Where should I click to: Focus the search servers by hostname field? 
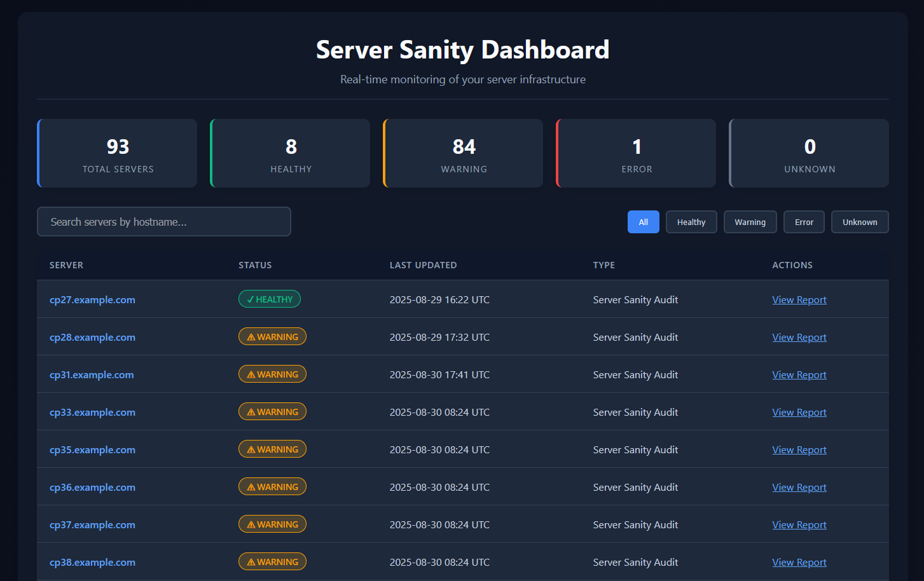click(164, 222)
